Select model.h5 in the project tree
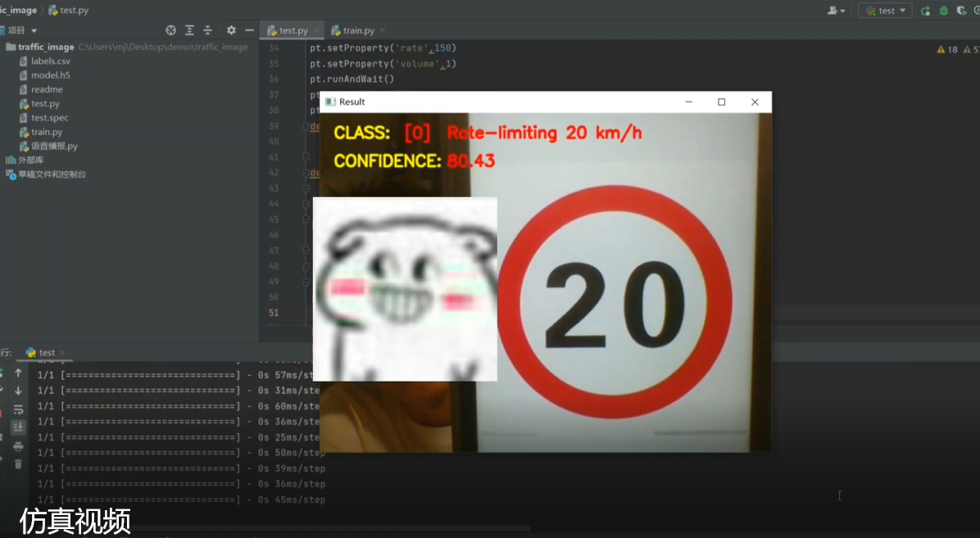The width and height of the screenshot is (980, 538). 50,75
